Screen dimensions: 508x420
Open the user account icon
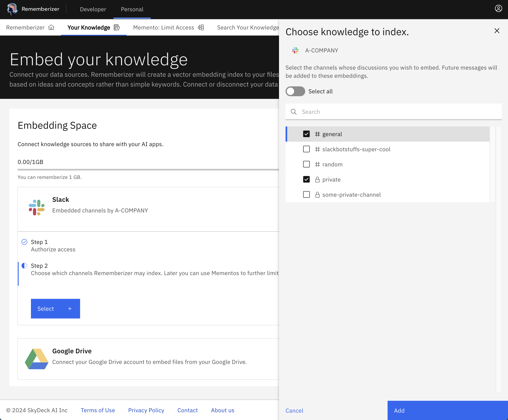click(499, 9)
